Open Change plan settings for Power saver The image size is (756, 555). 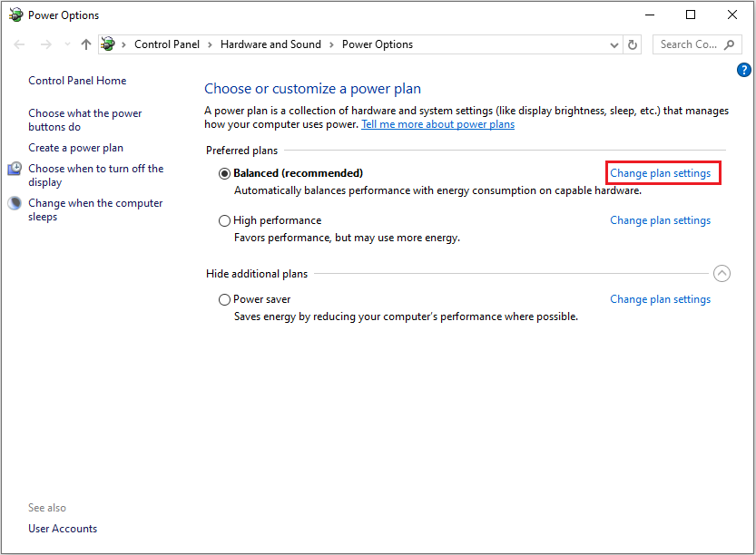pos(660,299)
